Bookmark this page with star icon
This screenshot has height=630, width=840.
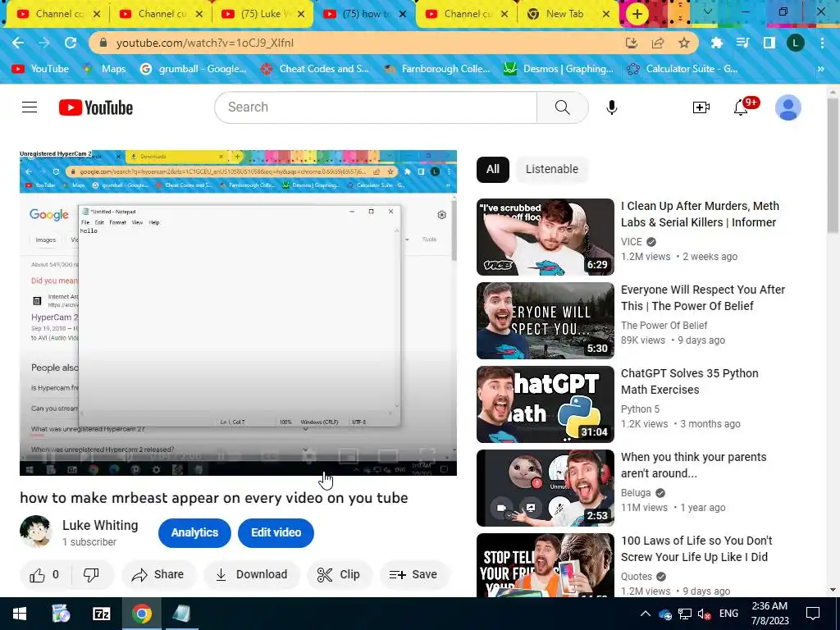point(684,43)
